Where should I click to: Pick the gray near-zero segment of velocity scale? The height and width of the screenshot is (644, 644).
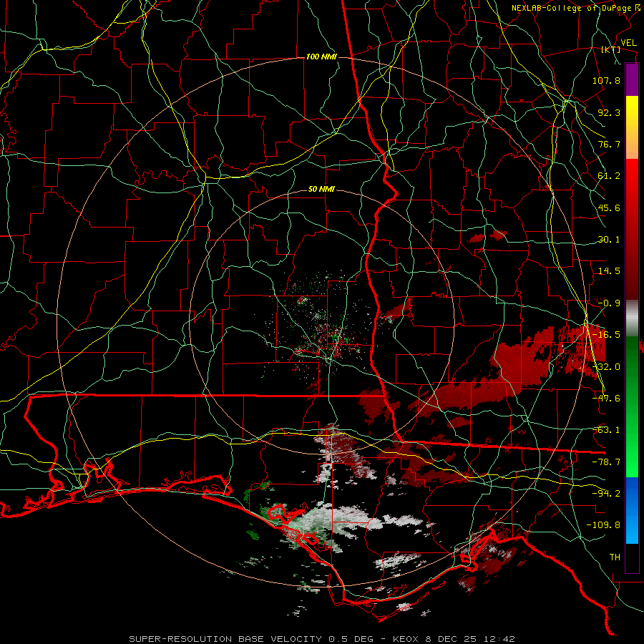(632, 318)
